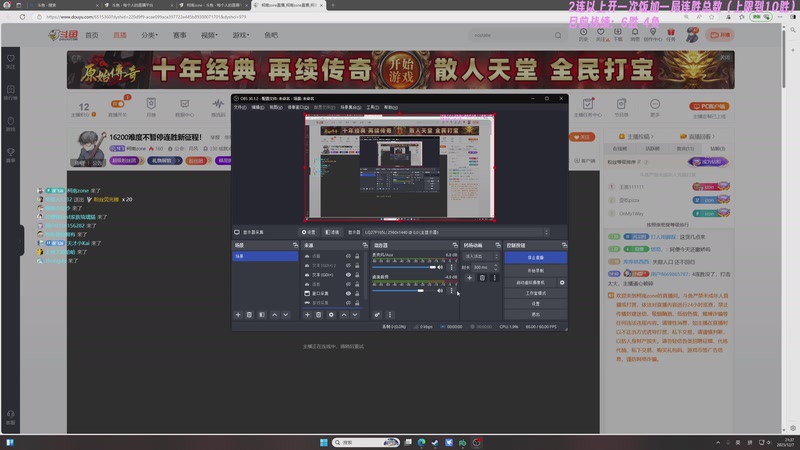Open desktop audio channel options menu
The width and height of the screenshot is (800, 450).
pyautogui.click(x=451, y=290)
